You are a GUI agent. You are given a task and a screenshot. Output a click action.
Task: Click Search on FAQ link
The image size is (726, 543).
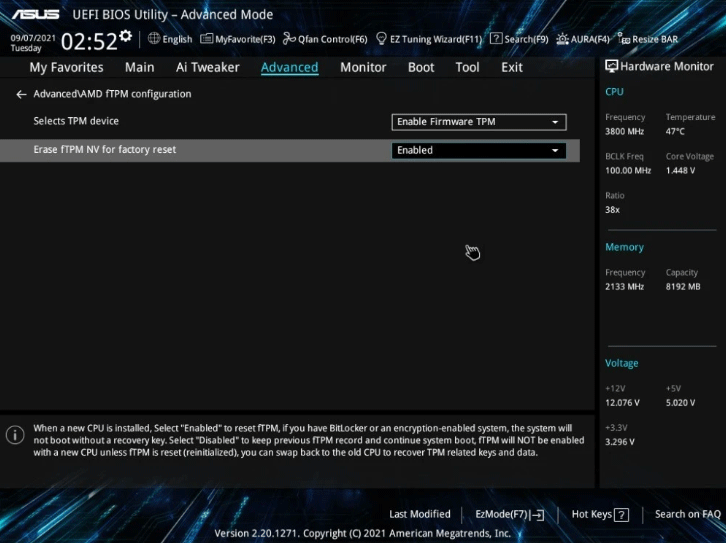coord(688,514)
